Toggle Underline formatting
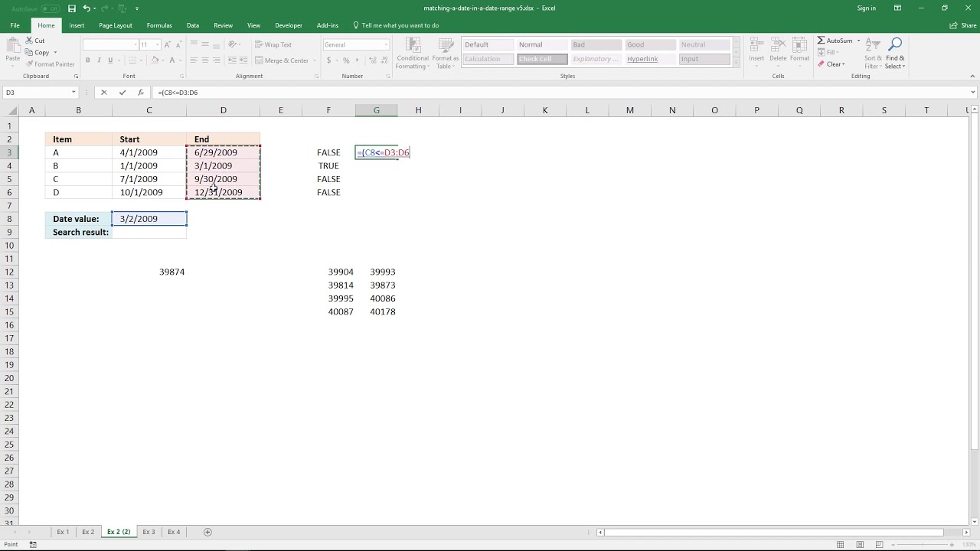This screenshot has height=551, width=980. coord(110,60)
